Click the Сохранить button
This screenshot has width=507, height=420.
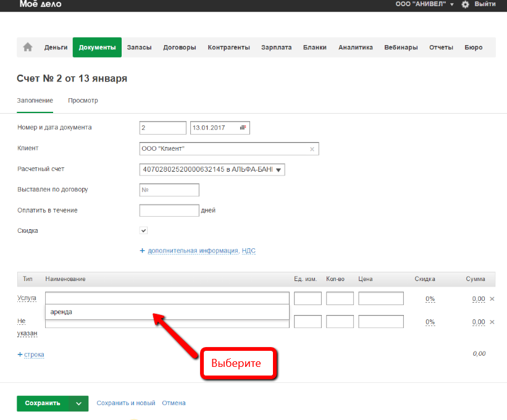click(x=43, y=403)
